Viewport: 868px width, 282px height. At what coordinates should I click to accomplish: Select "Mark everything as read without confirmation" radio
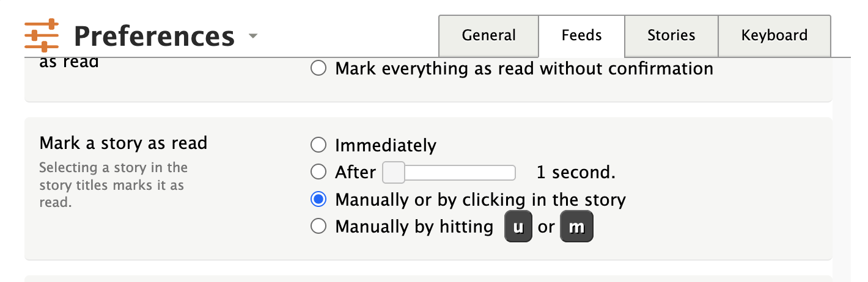click(x=318, y=68)
